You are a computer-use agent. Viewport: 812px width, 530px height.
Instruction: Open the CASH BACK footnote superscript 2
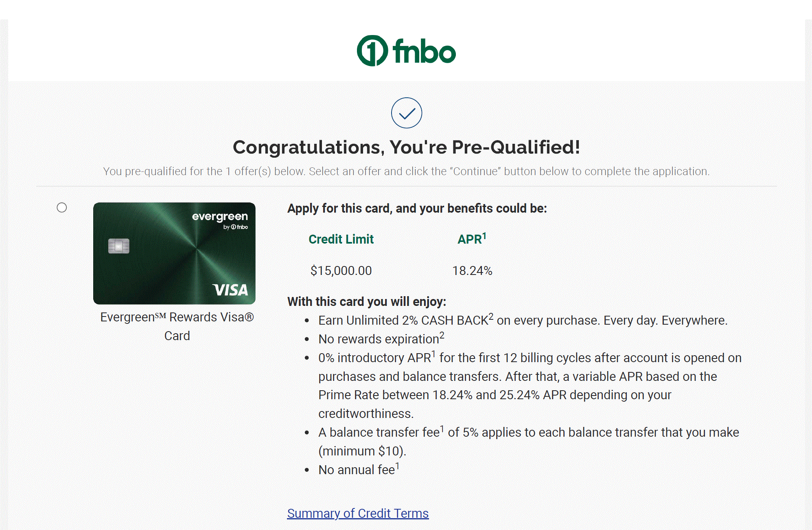490,316
